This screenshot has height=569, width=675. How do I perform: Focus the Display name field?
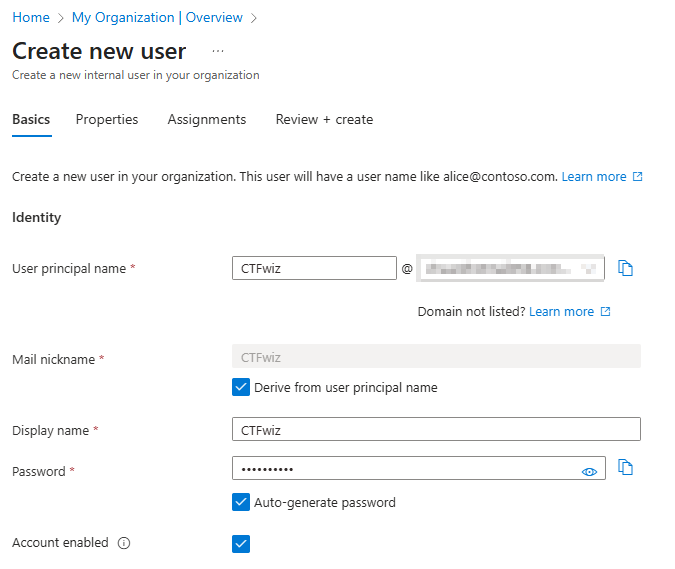(x=436, y=429)
